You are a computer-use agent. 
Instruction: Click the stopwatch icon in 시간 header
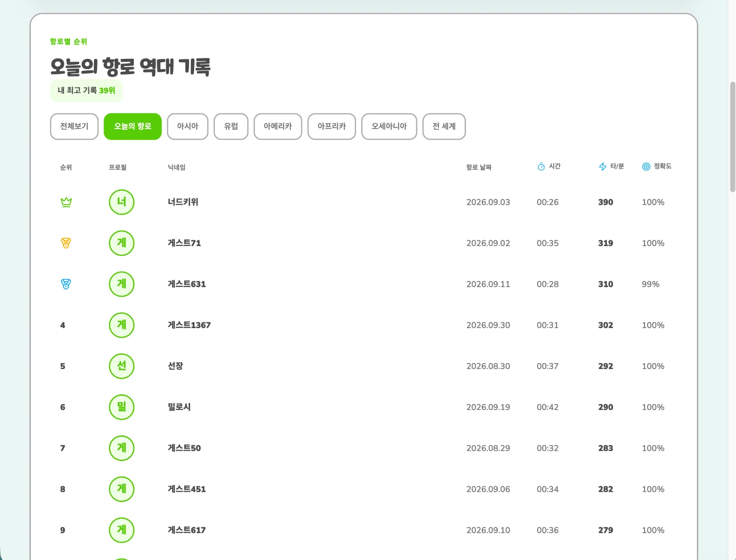(541, 167)
